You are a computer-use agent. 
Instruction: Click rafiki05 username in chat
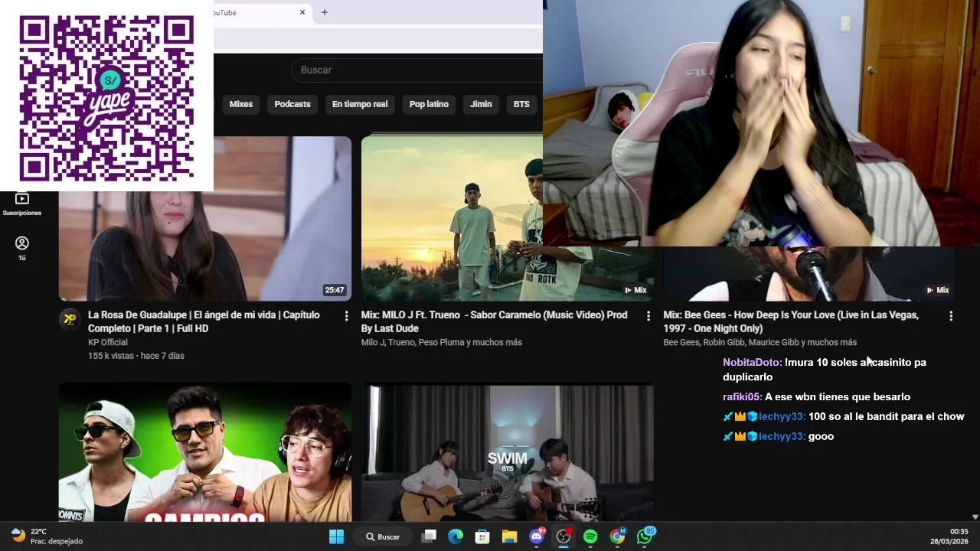(x=743, y=396)
